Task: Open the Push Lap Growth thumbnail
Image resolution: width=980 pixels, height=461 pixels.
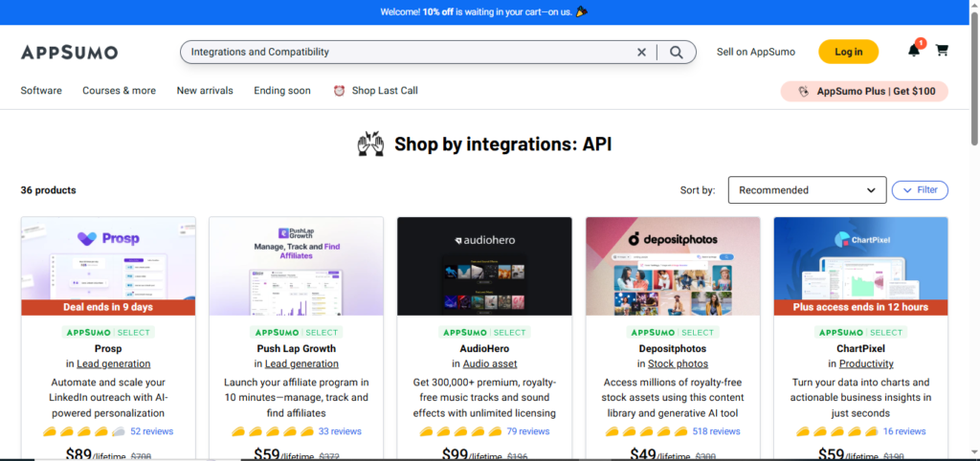Action: point(297,266)
